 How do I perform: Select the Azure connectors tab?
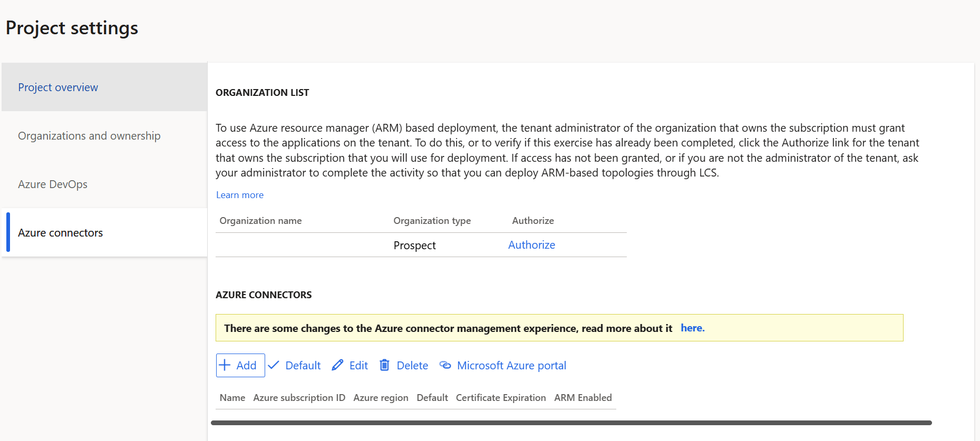click(x=61, y=233)
